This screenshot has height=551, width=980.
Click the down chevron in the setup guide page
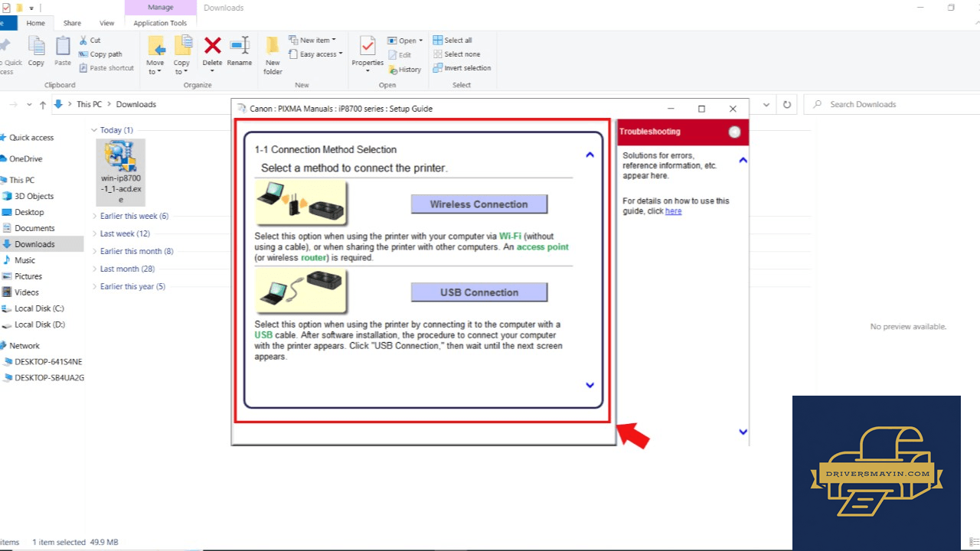click(x=590, y=385)
